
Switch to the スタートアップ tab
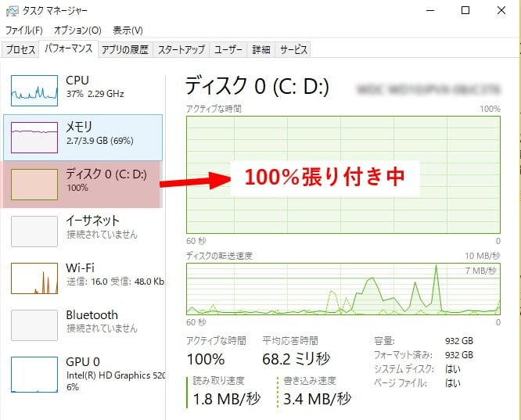click(x=181, y=49)
